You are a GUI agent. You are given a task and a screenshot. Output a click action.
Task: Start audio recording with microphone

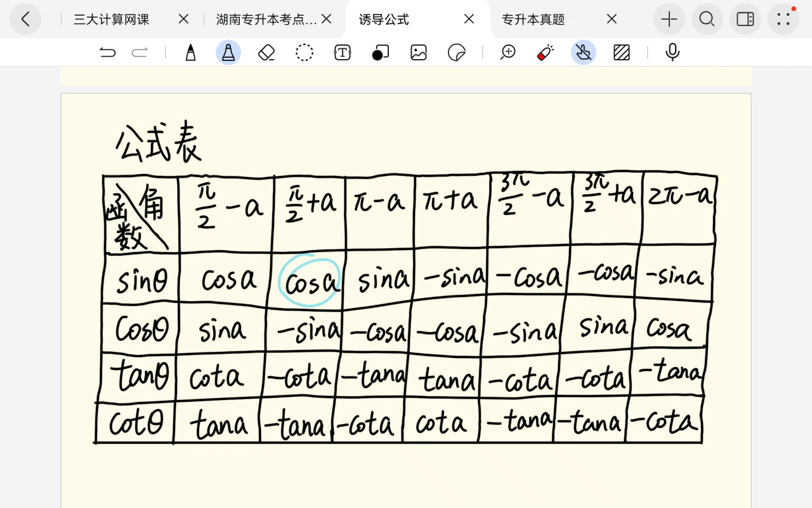click(x=672, y=52)
